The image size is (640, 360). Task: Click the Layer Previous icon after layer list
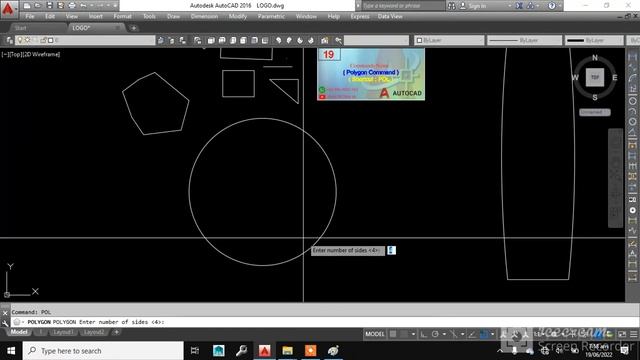tap(171, 40)
